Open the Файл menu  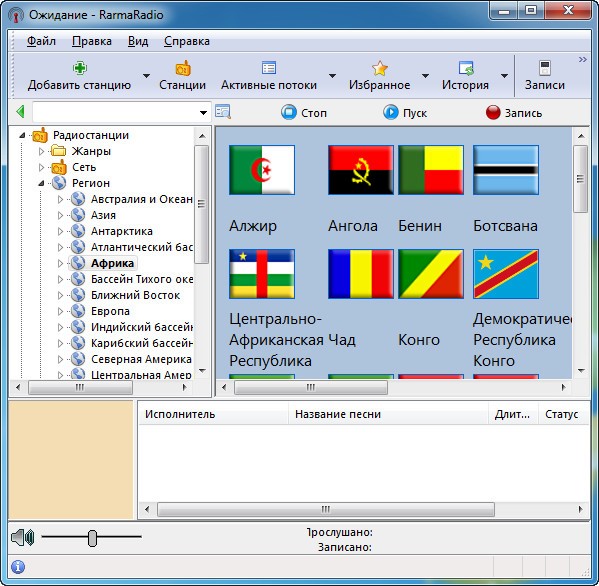[x=41, y=41]
